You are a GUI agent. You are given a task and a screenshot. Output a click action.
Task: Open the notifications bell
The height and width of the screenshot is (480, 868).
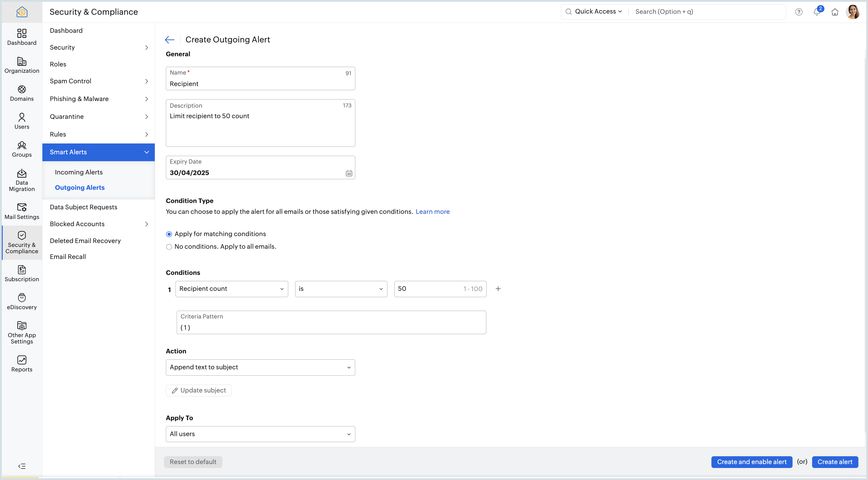(817, 12)
